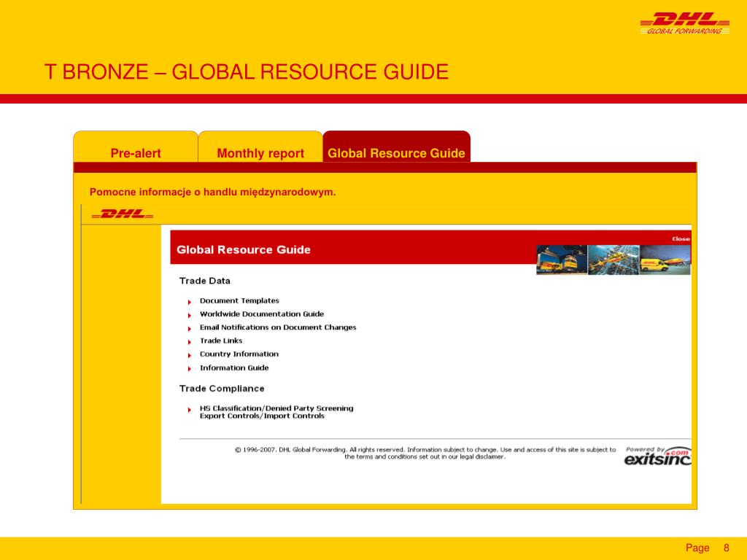Open Country Information link
Screen dimensions: 747x560
pos(239,354)
